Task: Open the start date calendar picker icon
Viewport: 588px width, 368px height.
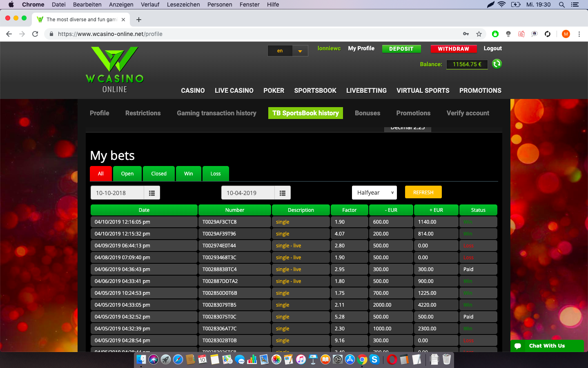Action: [x=152, y=193]
